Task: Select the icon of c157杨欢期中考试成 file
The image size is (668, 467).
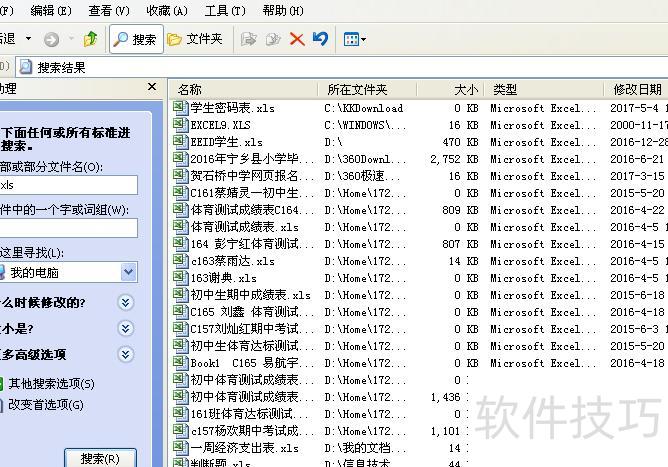Action: coord(181,431)
